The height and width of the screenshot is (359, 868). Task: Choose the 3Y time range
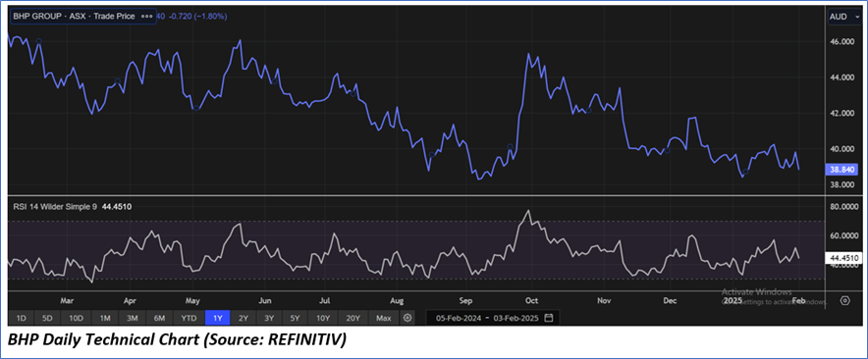(269, 318)
